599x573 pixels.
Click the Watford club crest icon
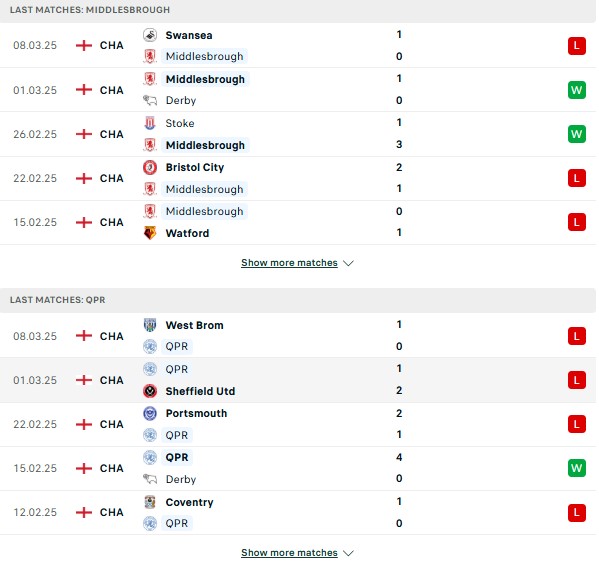point(150,233)
